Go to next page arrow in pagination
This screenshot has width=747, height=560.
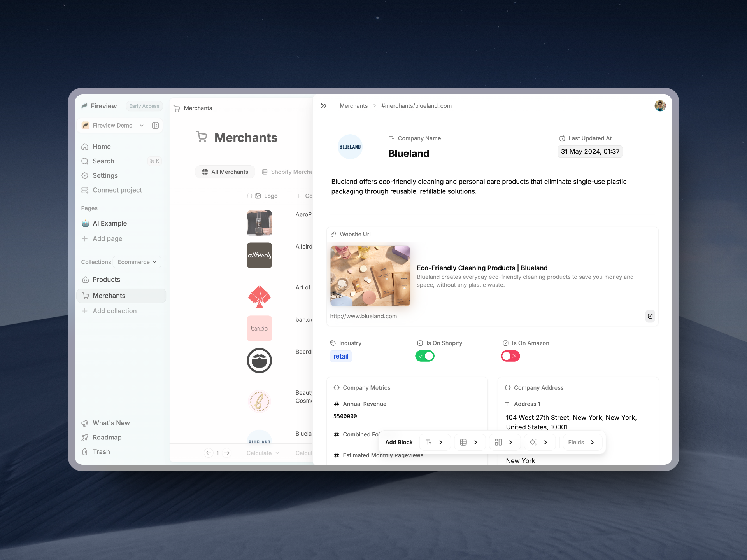227,453
